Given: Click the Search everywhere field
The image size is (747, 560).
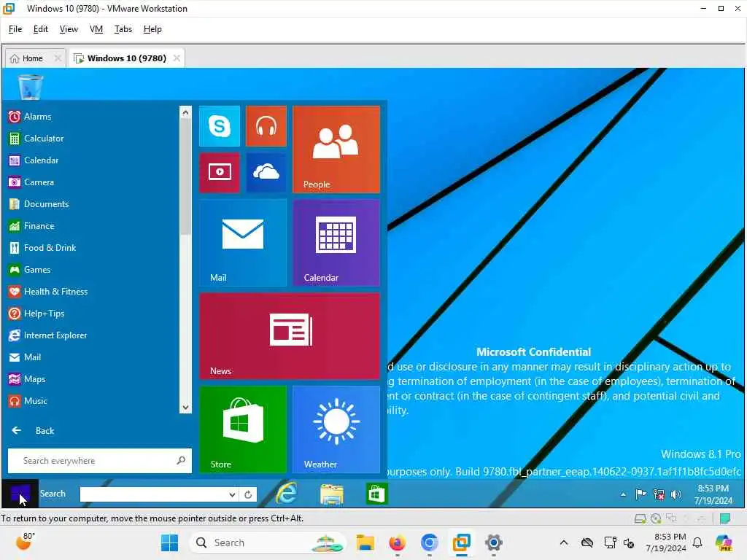Looking at the screenshot, I should click(x=99, y=461).
